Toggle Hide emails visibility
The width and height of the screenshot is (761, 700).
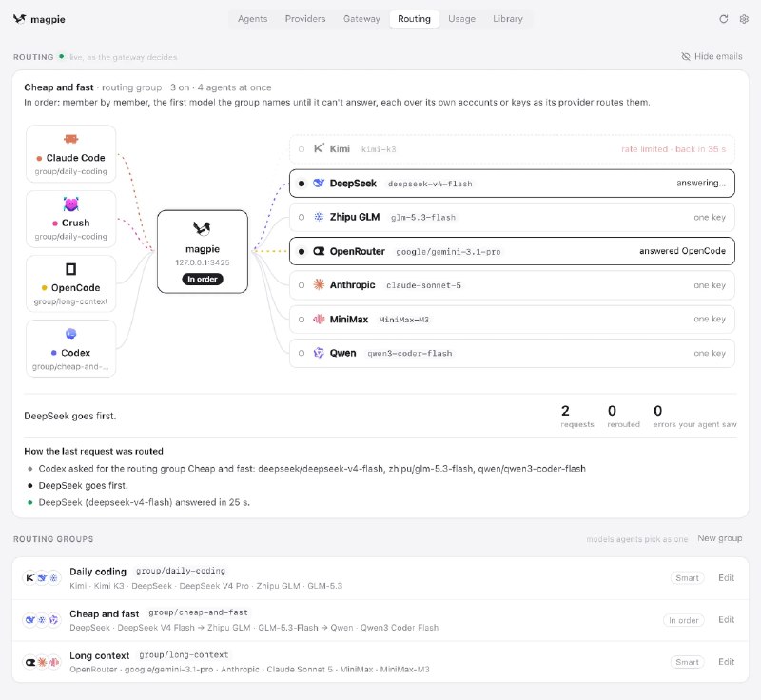click(712, 56)
